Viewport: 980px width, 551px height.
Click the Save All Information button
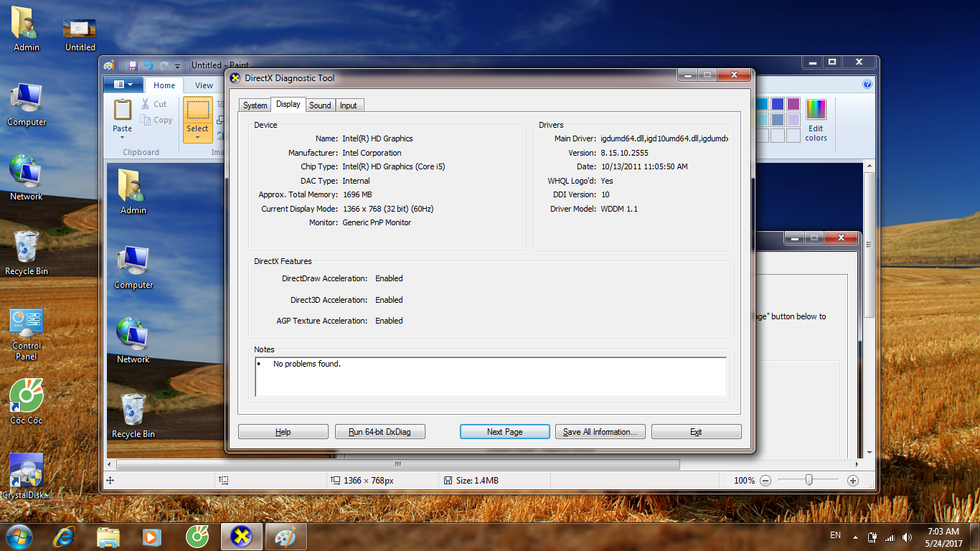pos(600,432)
